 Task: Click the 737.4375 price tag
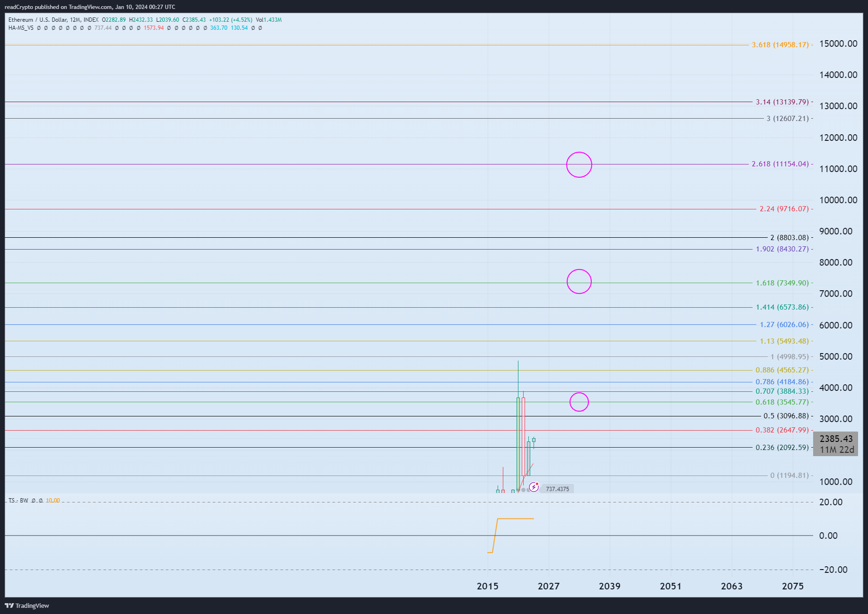(x=557, y=489)
